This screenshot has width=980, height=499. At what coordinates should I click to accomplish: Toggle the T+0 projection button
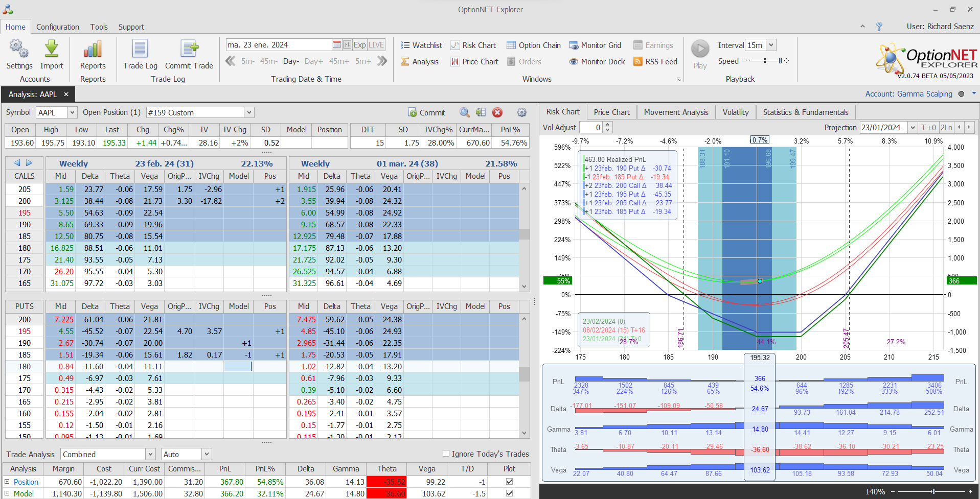pos(928,128)
